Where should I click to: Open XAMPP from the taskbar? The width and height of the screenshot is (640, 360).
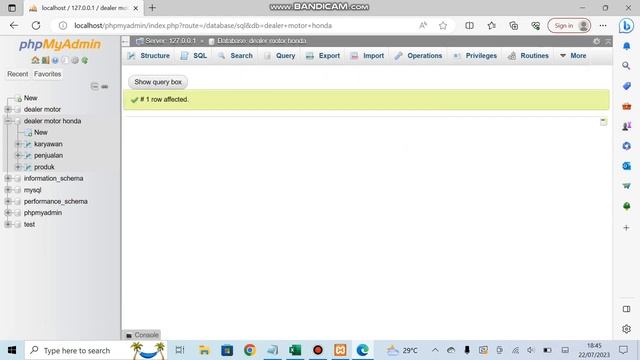pyautogui.click(x=340, y=350)
